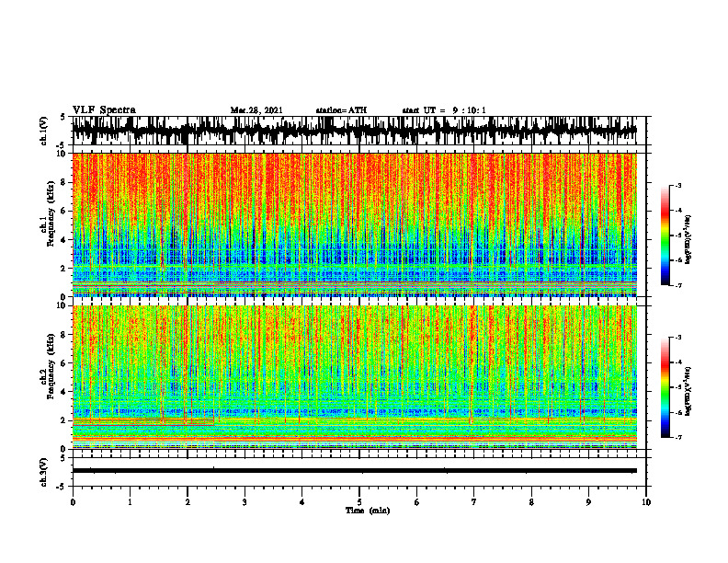This screenshot has width=728, height=563.
Task: Click time axis tick label "5"
Action: coord(359,502)
